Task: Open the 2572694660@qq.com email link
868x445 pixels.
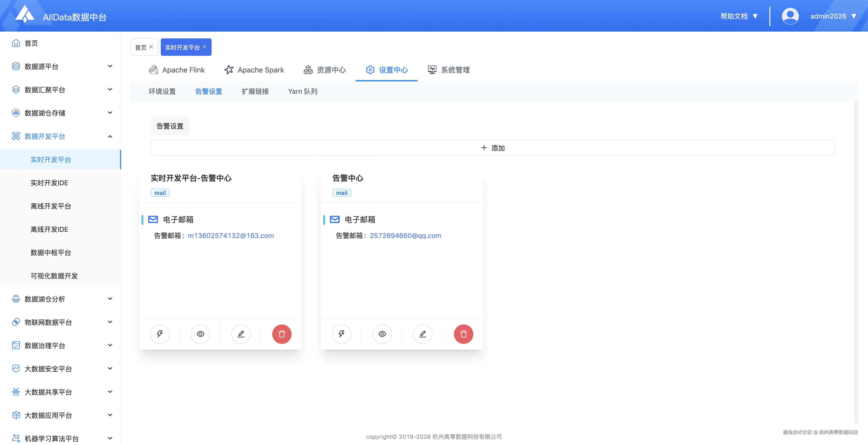Action: (405, 236)
